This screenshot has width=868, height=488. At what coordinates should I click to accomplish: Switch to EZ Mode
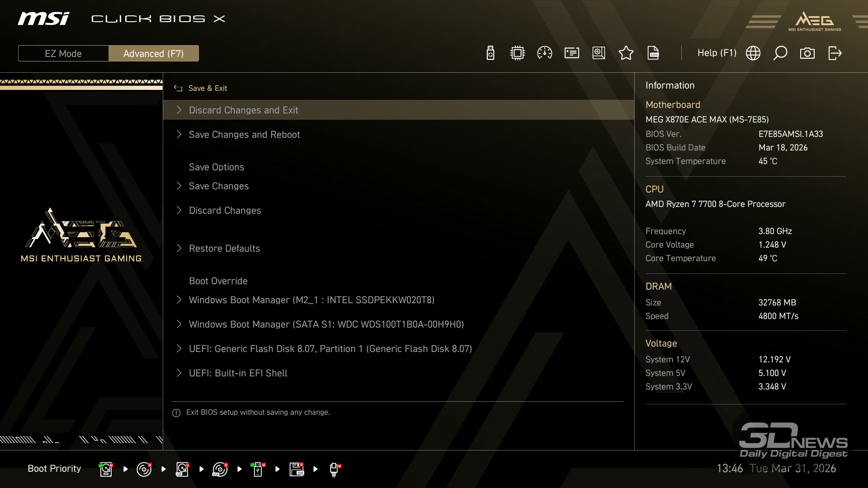click(x=63, y=53)
